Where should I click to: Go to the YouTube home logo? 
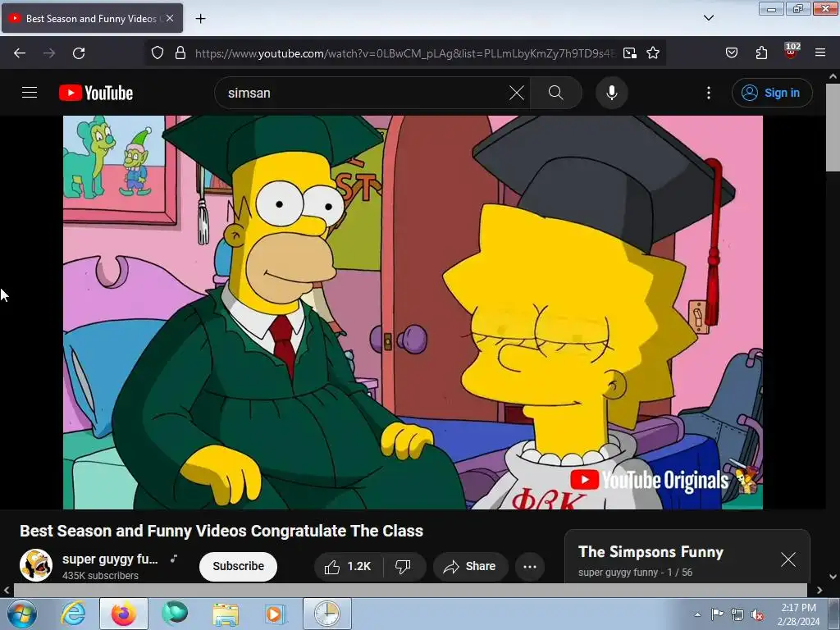pos(96,93)
